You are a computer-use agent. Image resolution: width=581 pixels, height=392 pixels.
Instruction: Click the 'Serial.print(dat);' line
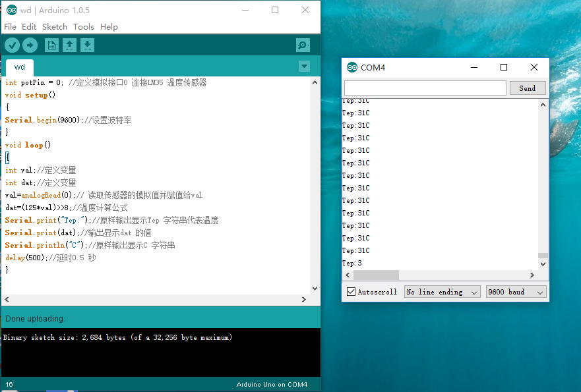(78, 233)
